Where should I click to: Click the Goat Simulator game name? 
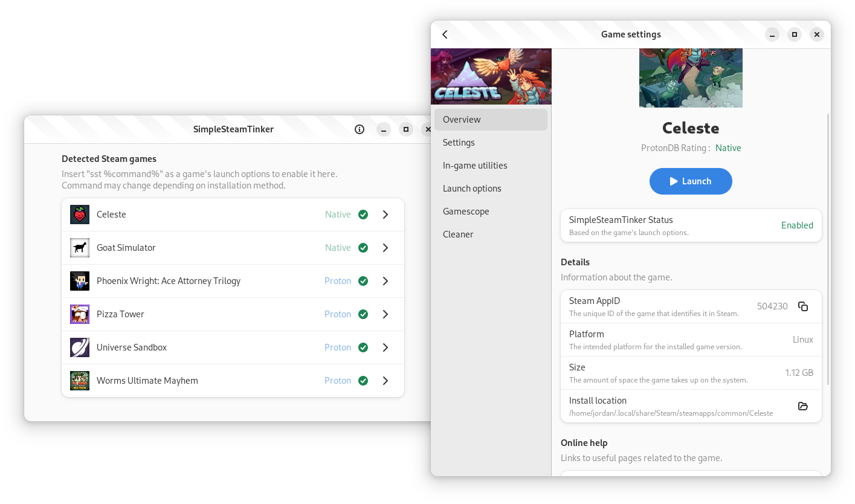tap(126, 248)
